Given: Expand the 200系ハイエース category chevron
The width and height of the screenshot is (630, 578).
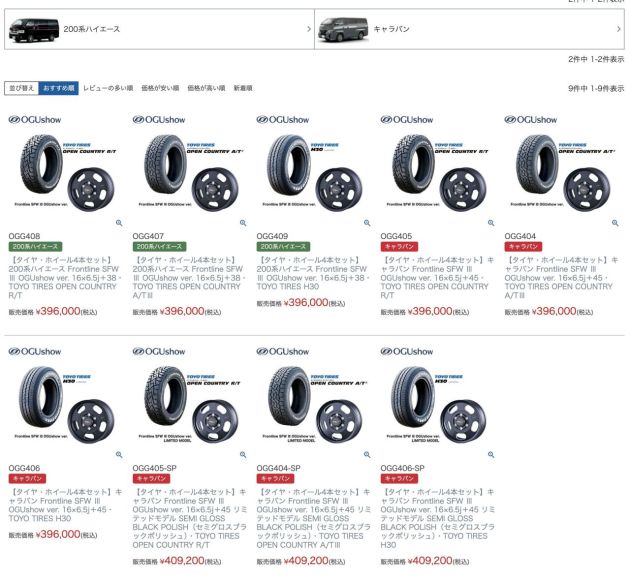Looking at the screenshot, I should click(x=309, y=29).
